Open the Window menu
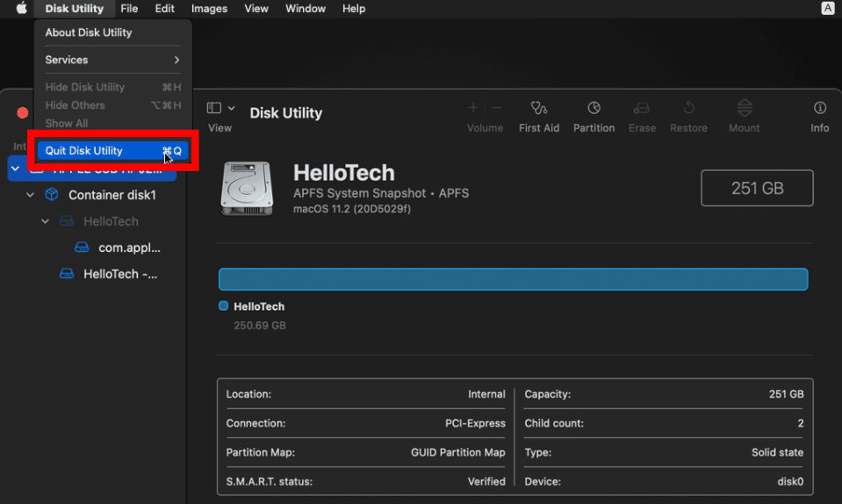 tap(305, 9)
